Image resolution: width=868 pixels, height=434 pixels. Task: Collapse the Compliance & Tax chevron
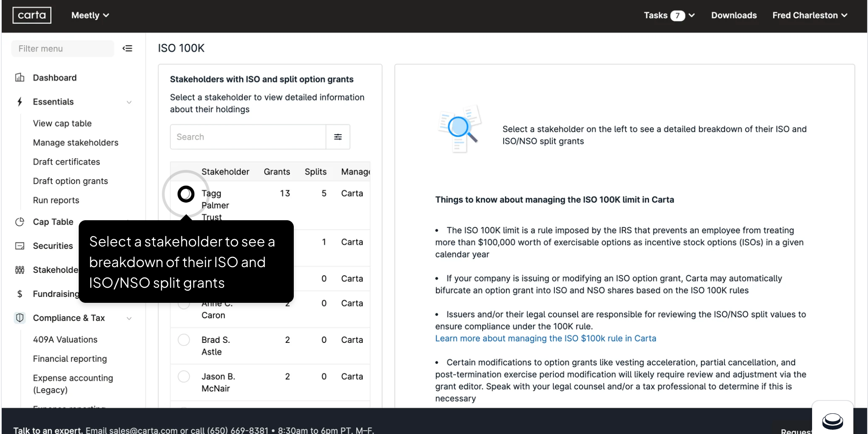point(129,318)
